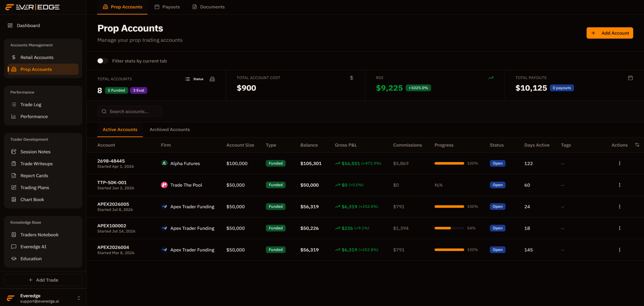The width and height of the screenshot is (644, 306).
Task: Select Status view in Total Accounts card
Action: [194, 79]
